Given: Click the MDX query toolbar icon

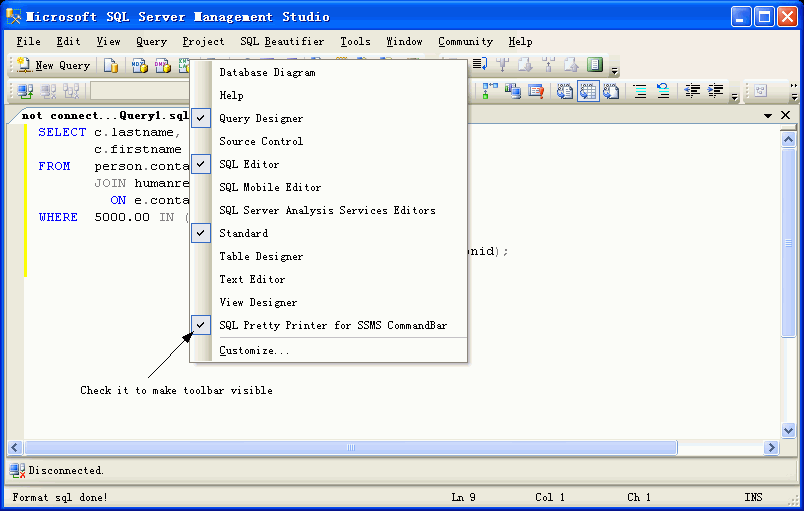Looking at the screenshot, I should pyautogui.click(x=139, y=65).
